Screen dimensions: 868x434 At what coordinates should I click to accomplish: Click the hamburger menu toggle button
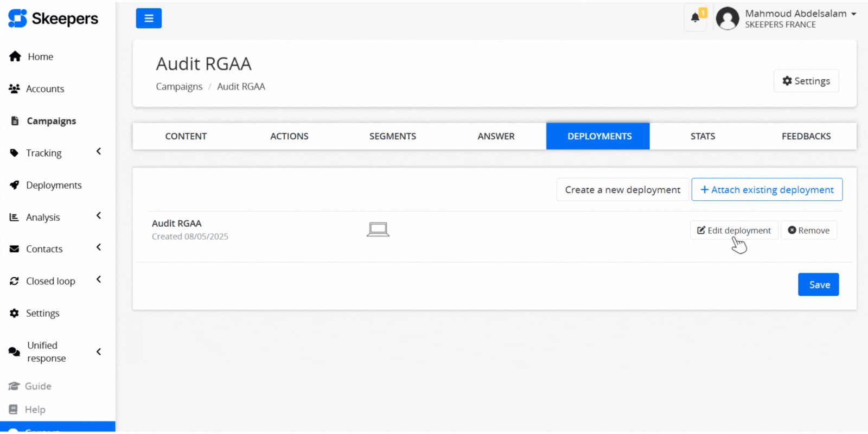[x=149, y=18]
